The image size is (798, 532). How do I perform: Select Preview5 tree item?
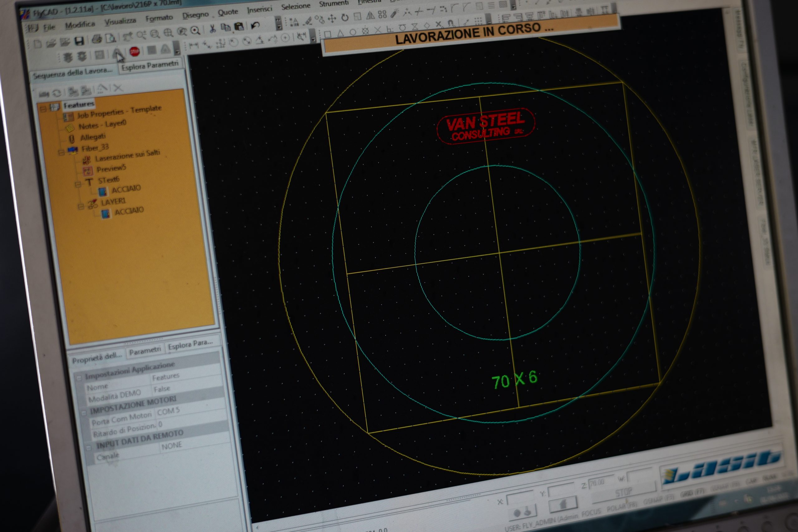click(x=111, y=169)
